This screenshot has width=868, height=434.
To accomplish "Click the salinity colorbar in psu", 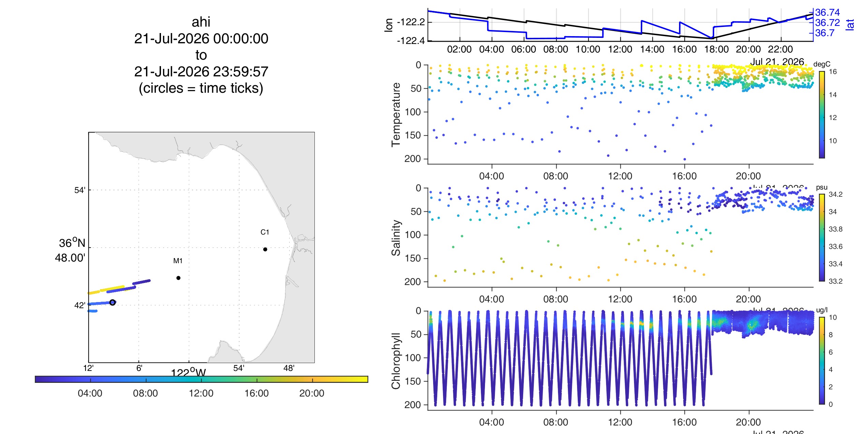I will pyautogui.click(x=822, y=238).
